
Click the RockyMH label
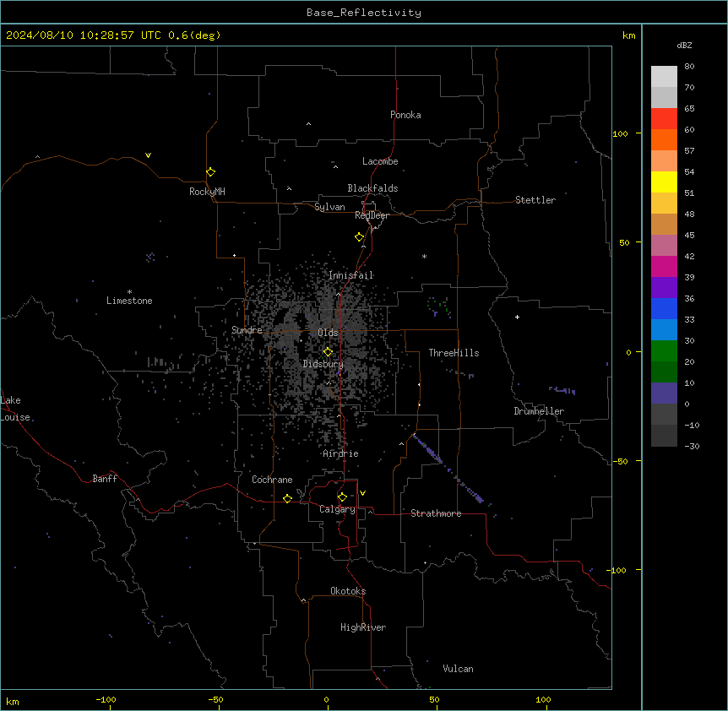pyautogui.click(x=207, y=192)
